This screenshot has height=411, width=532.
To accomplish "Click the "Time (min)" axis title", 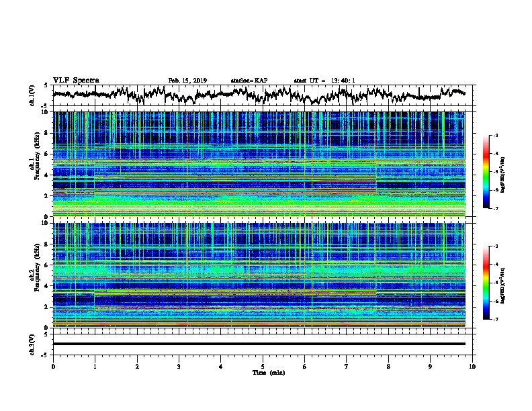I will [x=269, y=373].
